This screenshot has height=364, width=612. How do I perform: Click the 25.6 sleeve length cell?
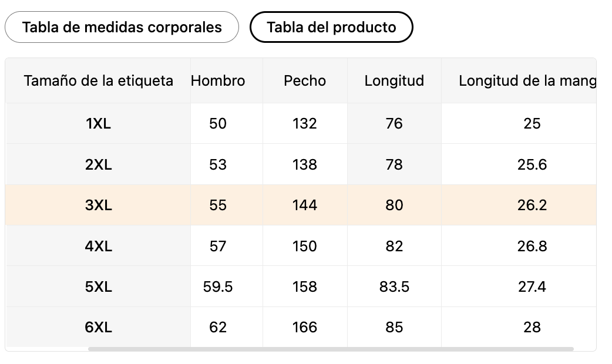[x=532, y=164]
